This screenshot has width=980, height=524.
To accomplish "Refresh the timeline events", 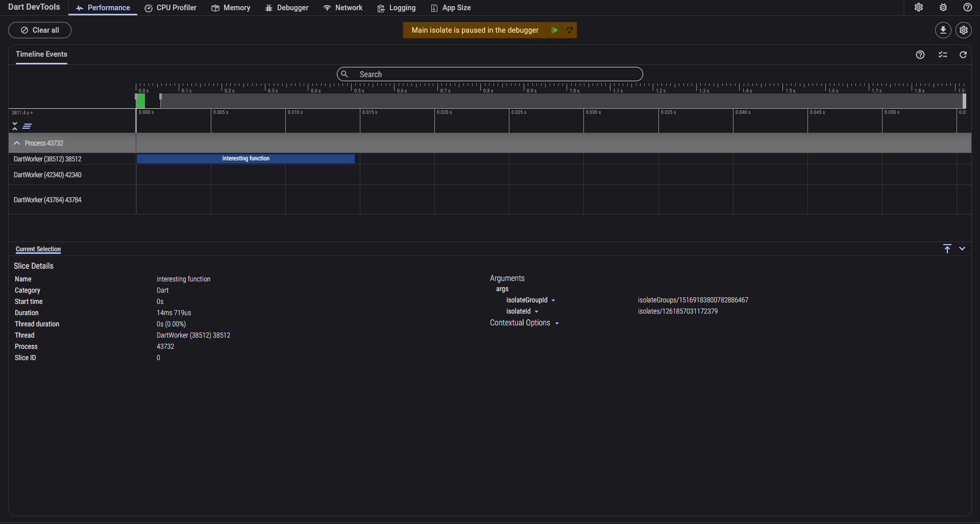I will click(x=963, y=55).
